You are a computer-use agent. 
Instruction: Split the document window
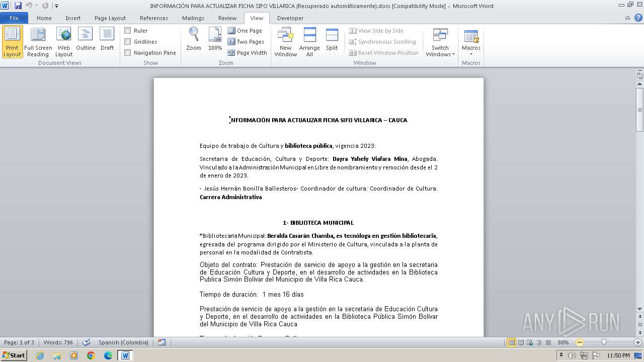coord(332,39)
